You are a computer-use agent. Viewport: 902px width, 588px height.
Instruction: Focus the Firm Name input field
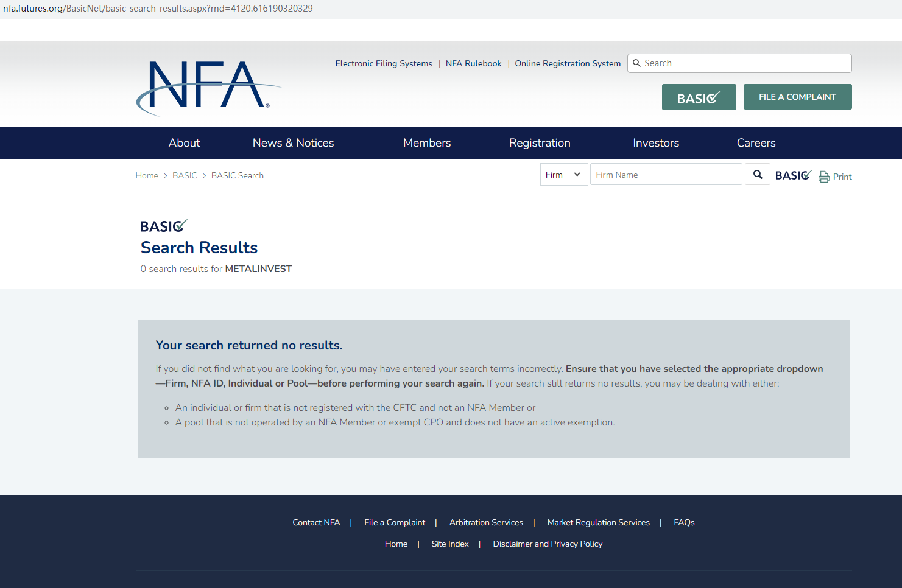(666, 175)
